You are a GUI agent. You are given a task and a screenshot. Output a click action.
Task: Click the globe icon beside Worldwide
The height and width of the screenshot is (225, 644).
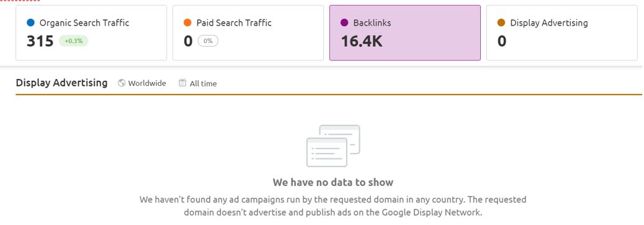(122, 83)
